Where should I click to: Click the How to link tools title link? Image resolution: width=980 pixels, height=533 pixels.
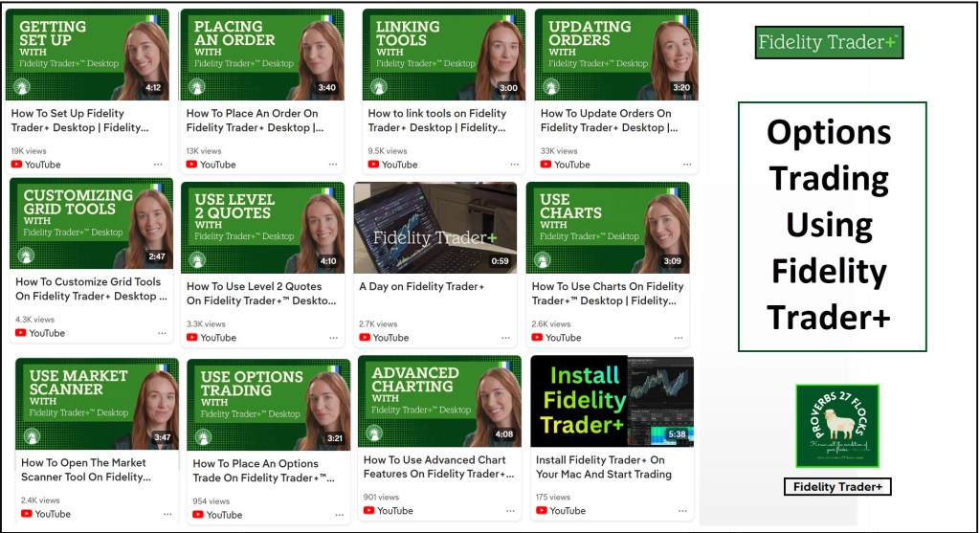click(437, 120)
